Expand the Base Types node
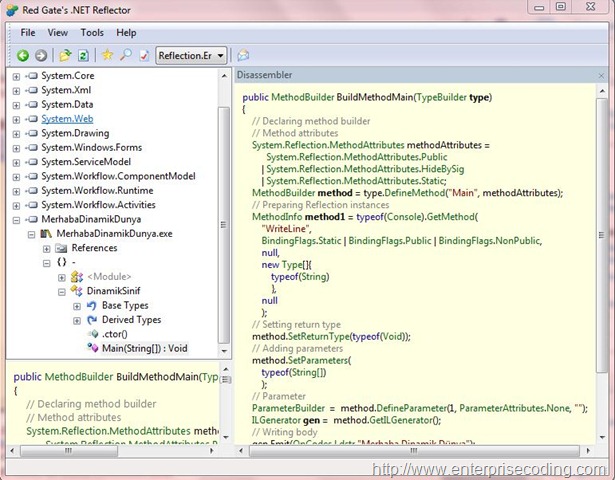Image resolution: width=615 pixels, height=480 pixels. coord(77,306)
